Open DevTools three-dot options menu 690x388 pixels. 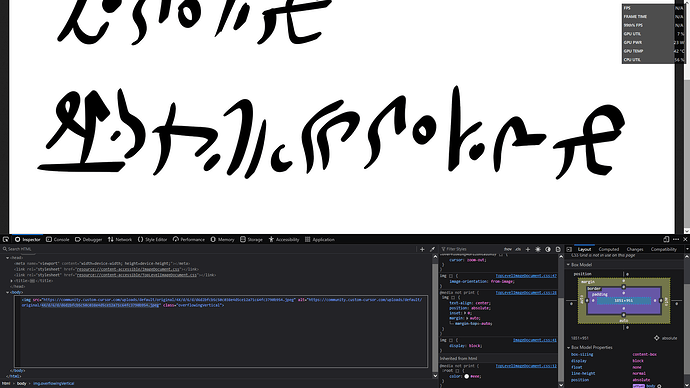[675, 239]
